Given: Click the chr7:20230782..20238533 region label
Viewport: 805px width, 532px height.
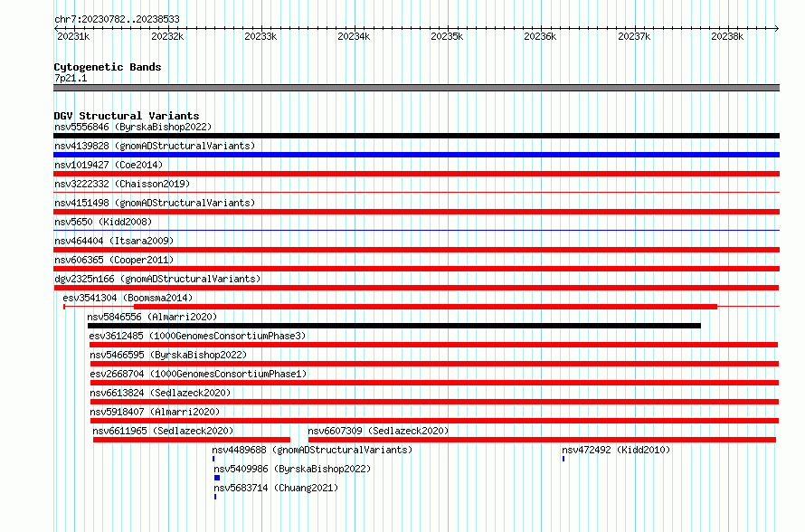Looking at the screenshot, I should pyautogui.click(x=117, y=20).
